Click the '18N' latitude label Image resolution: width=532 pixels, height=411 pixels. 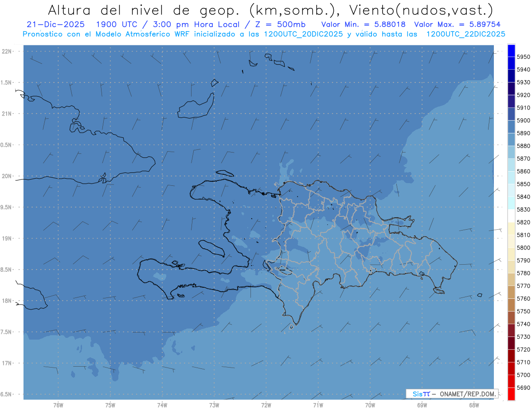click(7, 301)
